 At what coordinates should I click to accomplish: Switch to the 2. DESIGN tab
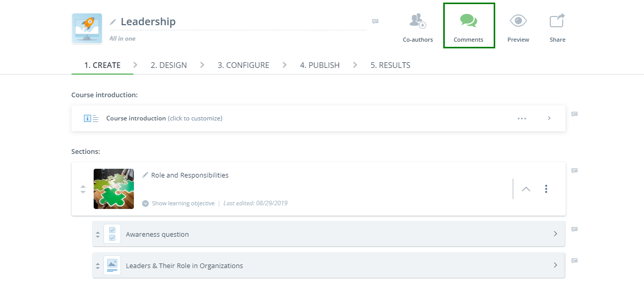[x=169, y=65]
